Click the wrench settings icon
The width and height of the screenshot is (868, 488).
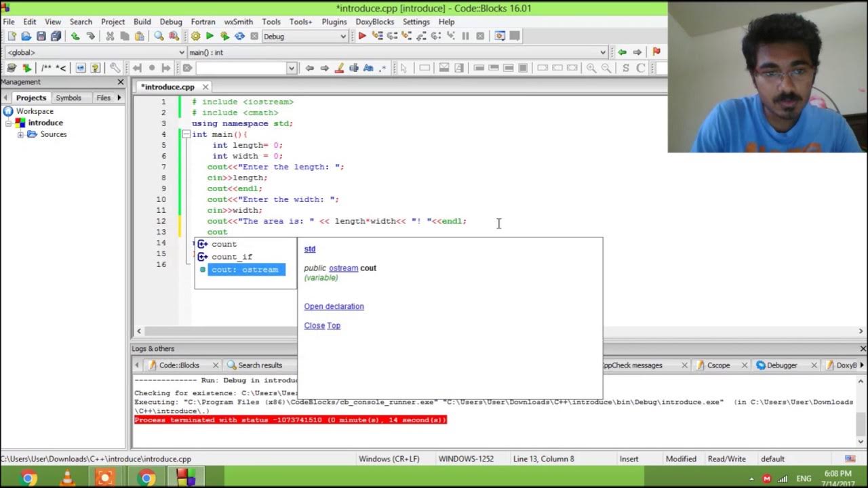115,68
